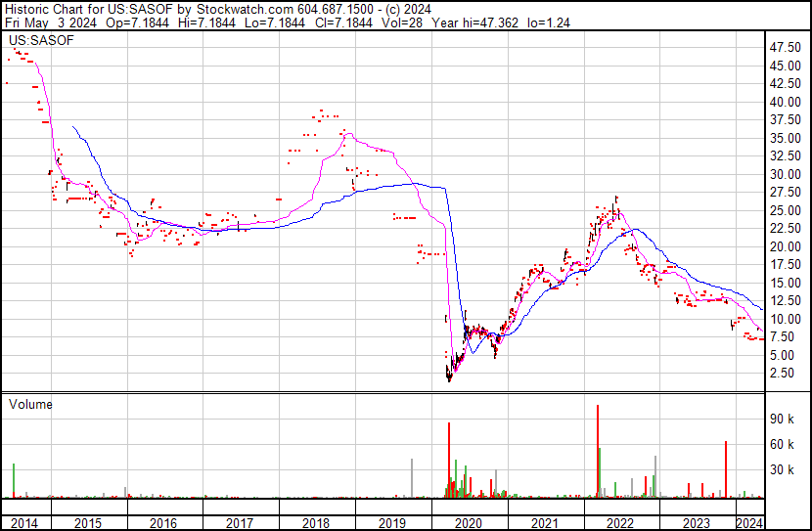Click the tallest red volume bar in 2022
Image resolution: width=812 pixels, height=531 pixels.
[598, 451]
